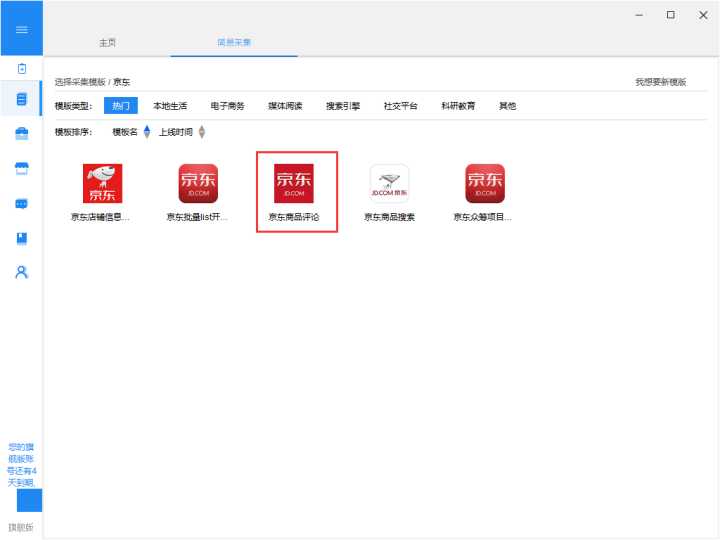Click the 我想要新模板 link
This screenshot has width=720, height=540.
660,82
